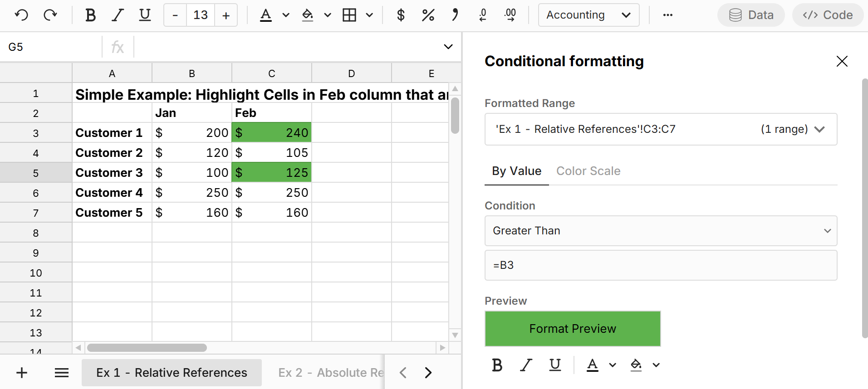Viewport: 868px width, 389px height.
Task: Click the decrease decimal places icon
Action: [483, 15]
